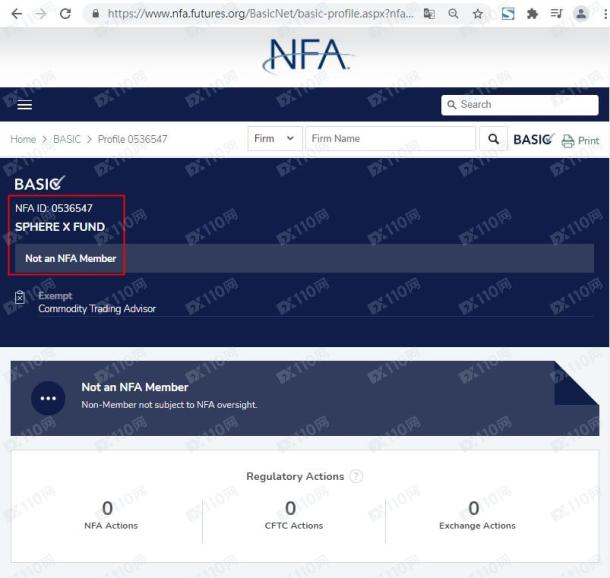Click the padlock site security icon
Viewport: 610px width, 578px height.
click(95, 14)
